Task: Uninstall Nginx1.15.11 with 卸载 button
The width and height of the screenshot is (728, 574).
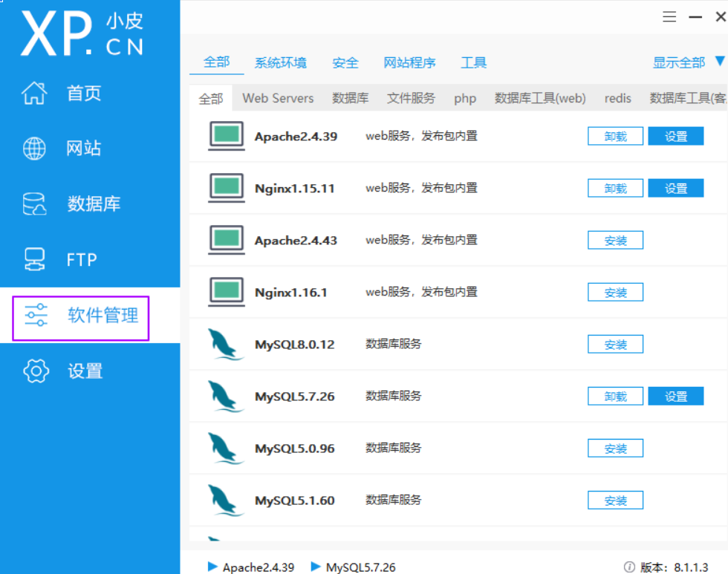Action: point(615,188)
